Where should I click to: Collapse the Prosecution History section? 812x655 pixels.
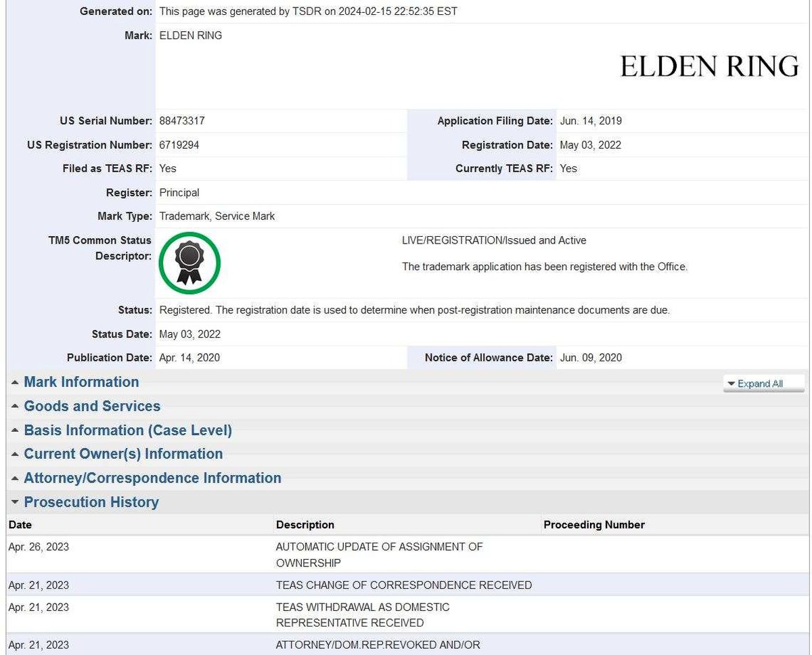[91, 502]
